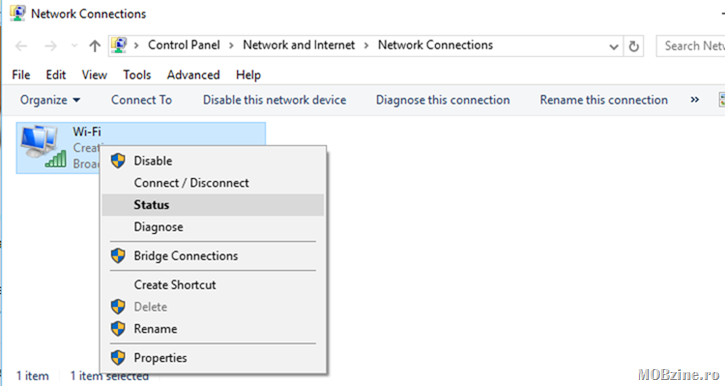Click Connect To in the toolbar

click(x=141, y=100)
